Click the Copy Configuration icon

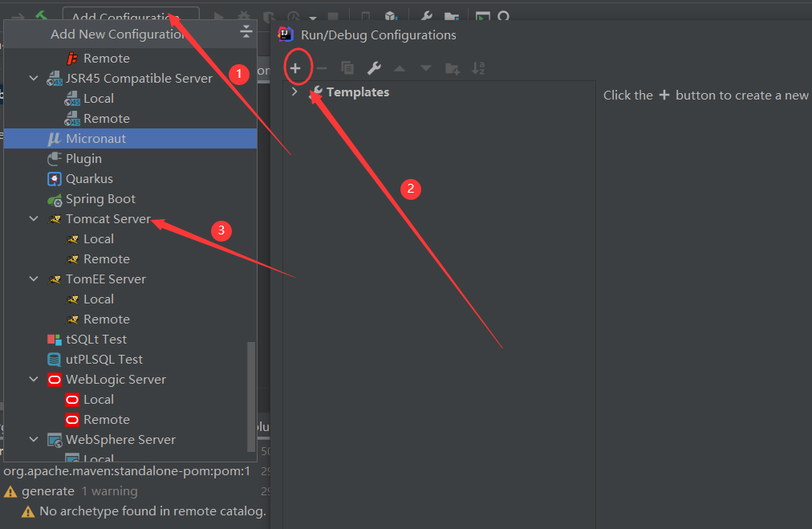coord(347,68)
